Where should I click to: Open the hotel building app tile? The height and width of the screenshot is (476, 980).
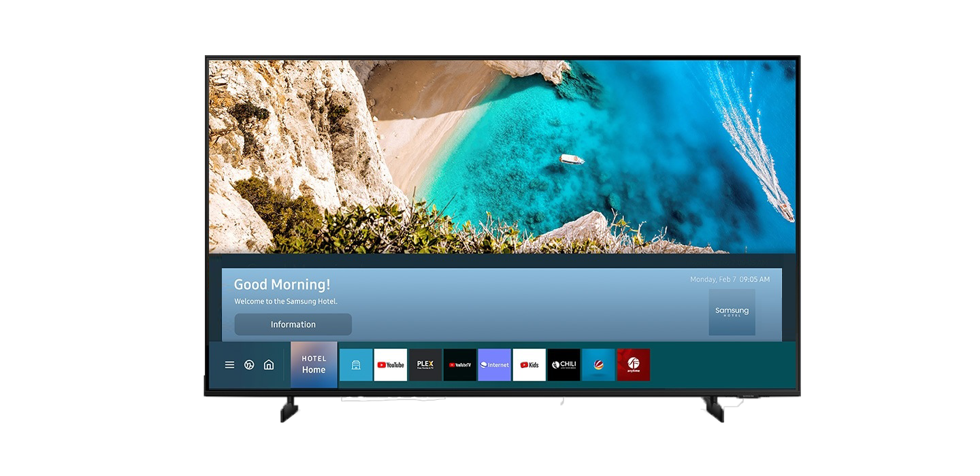click(x=356, y=365)
